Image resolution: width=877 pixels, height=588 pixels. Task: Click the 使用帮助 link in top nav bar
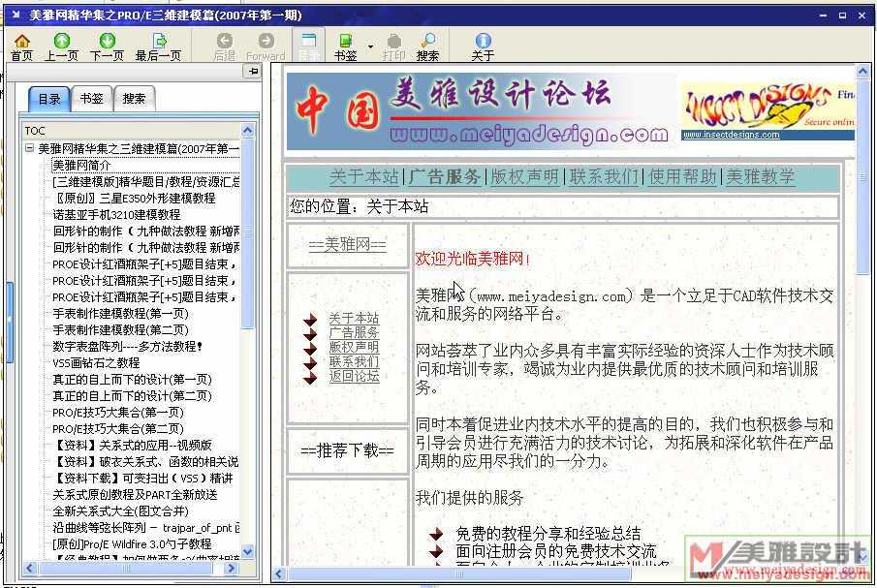tap(682, 176)
